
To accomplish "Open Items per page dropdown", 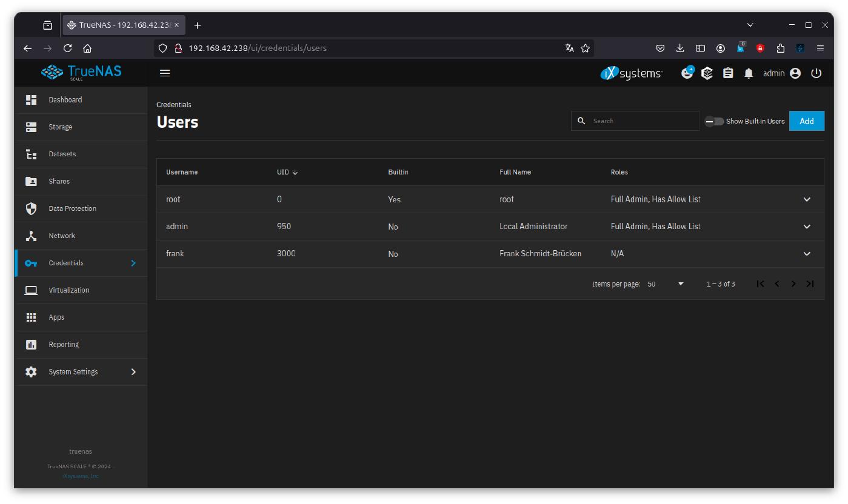I will [x=665, y=284].
